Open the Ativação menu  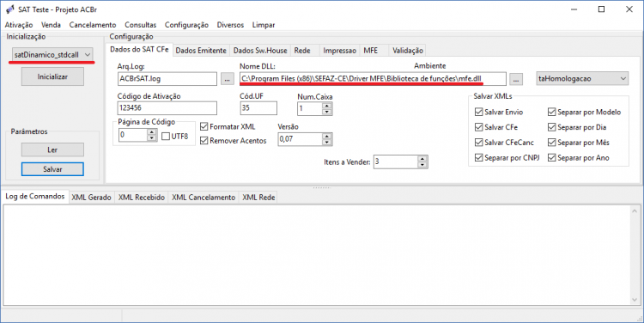19,25
